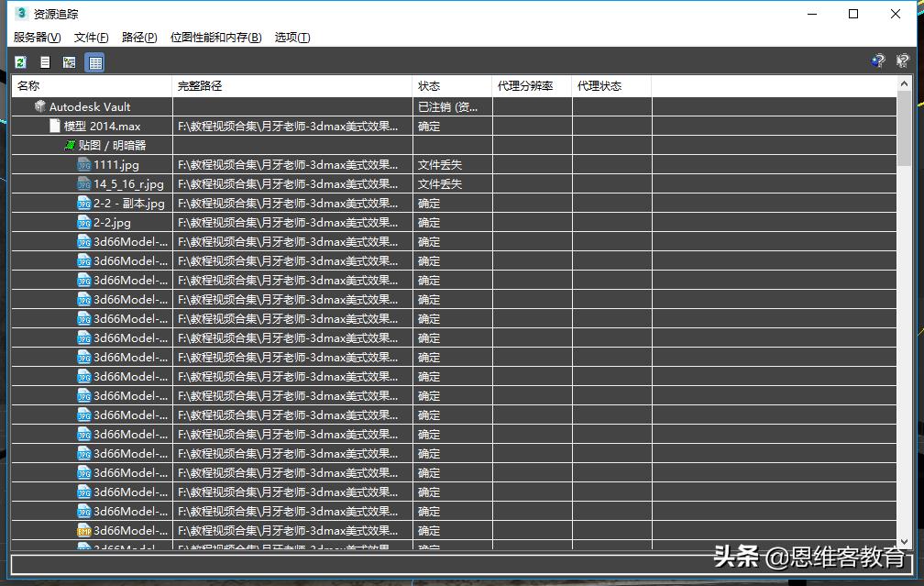Click the full path cell of 1111.jpg
This screenshot has height=586, width=924.
pos(292,164)
